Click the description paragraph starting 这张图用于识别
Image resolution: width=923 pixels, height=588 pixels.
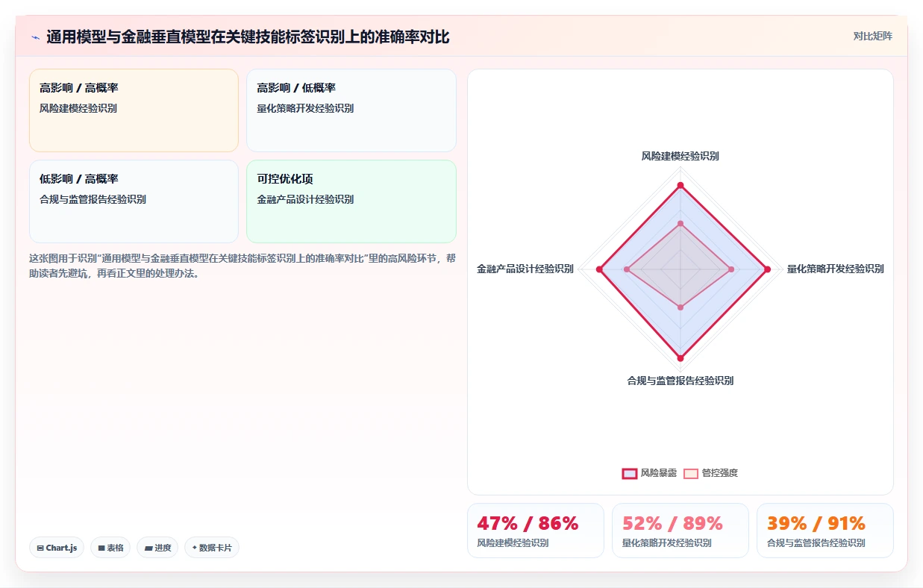pyautogui.click(x=243, y=266)
